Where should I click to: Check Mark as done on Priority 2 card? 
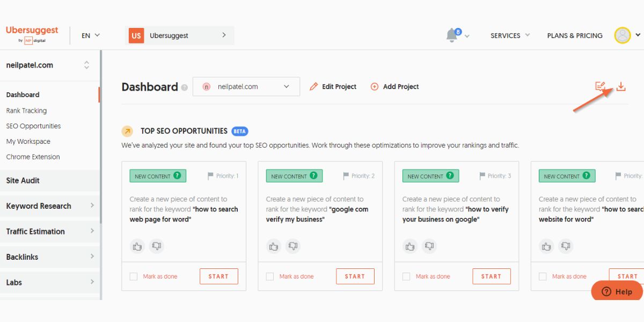click(x=270, y=276)
